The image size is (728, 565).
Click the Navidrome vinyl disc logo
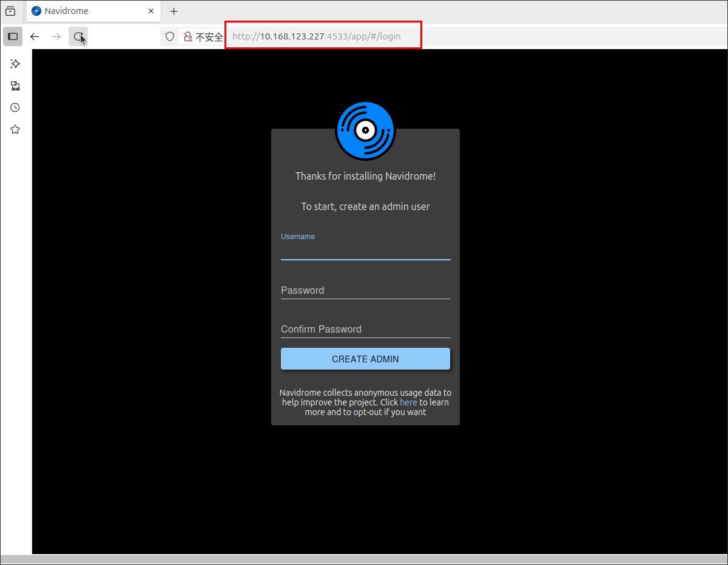pos(365,131)
